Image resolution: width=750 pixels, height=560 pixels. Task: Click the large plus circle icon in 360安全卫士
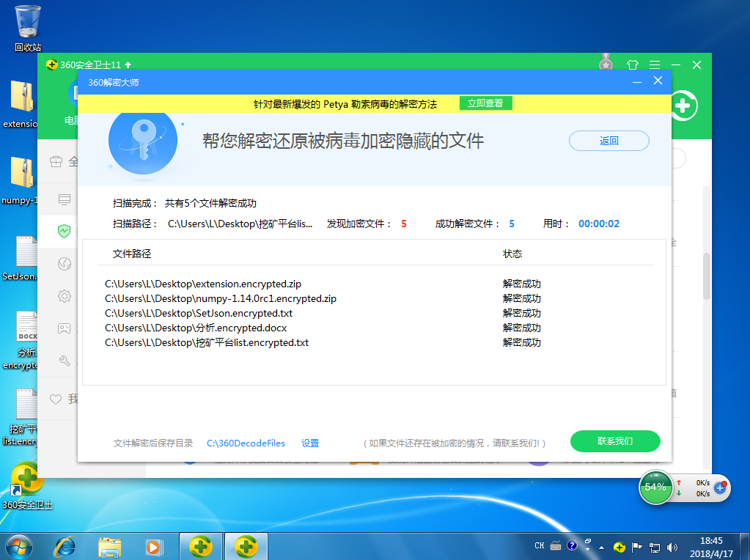pos(684,106)
